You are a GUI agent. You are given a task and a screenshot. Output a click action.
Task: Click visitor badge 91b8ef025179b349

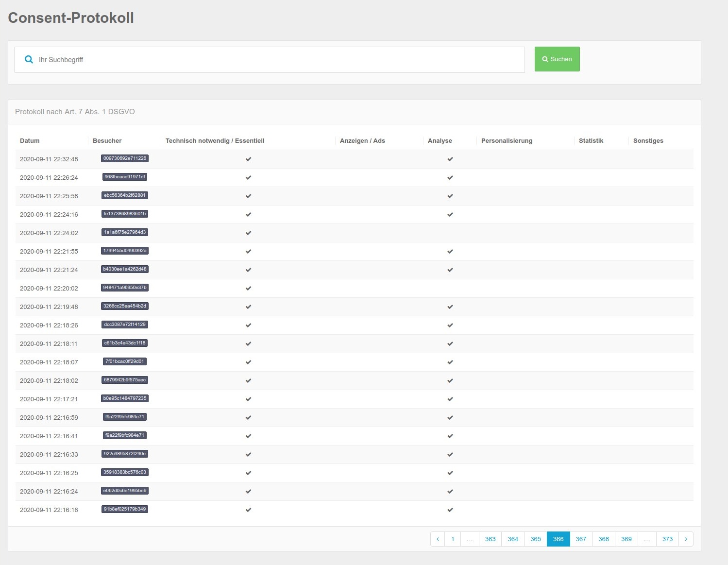coord(125,509)
